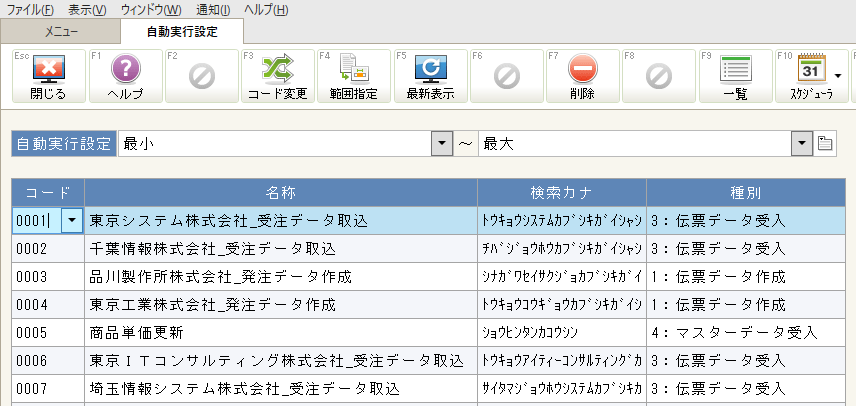Open ヘルプ with the F1 question-mark icon
Viewport: 856px width, 406px height.
tap(126, 69)
